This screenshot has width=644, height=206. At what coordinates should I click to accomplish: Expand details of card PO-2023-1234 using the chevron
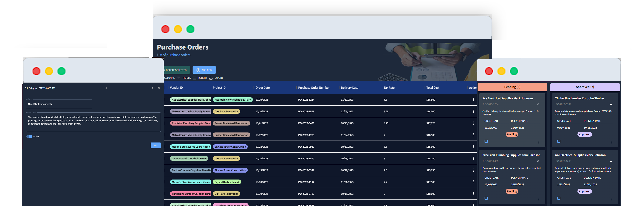click(538, 104)
